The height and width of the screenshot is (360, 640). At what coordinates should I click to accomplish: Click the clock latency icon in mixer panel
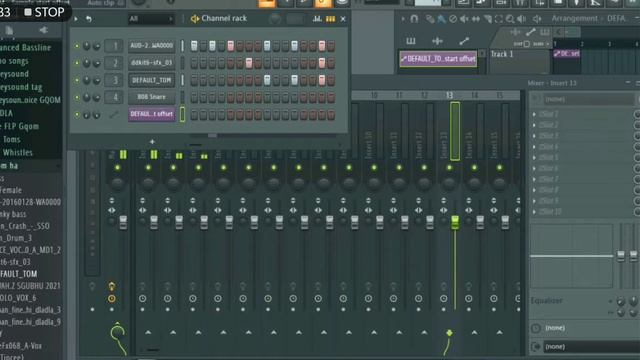pos(536,328)
